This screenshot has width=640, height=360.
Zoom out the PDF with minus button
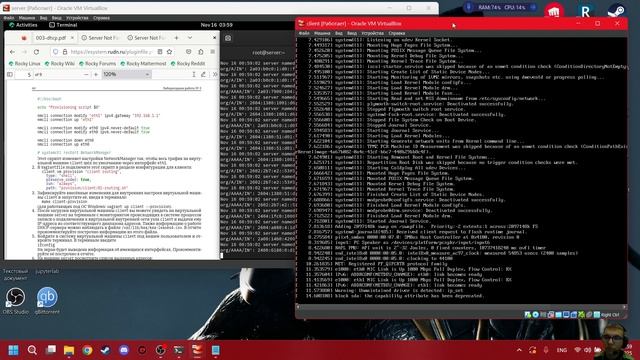click(x=86, y=75)
